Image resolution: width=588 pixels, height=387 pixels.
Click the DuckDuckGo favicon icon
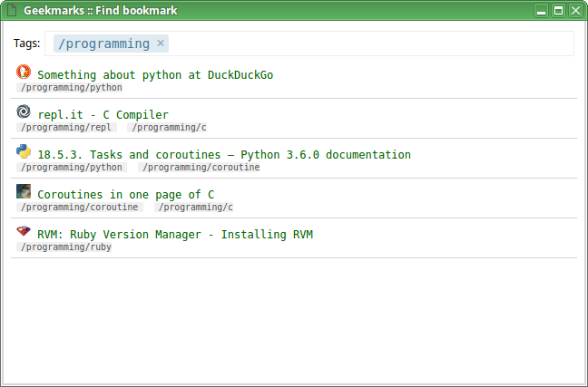[24, 72]
